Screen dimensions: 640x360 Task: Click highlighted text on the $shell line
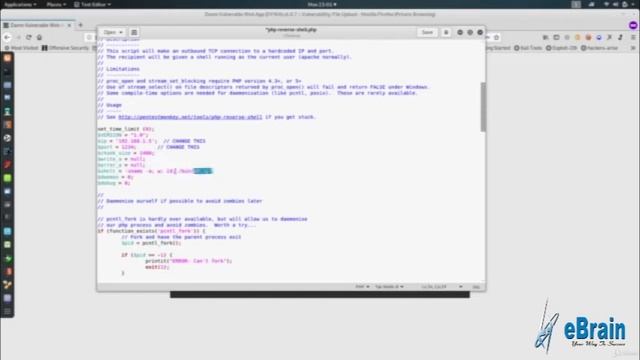[203, 171]
